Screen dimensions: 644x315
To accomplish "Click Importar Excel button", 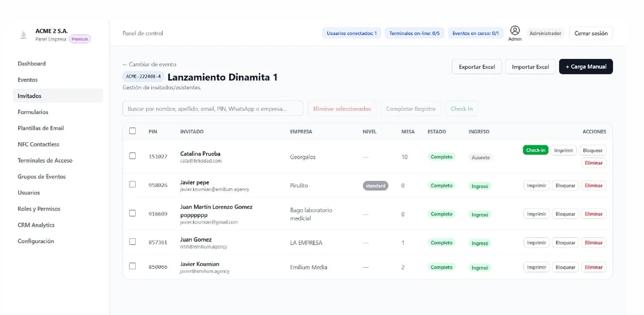I will 530,67.
